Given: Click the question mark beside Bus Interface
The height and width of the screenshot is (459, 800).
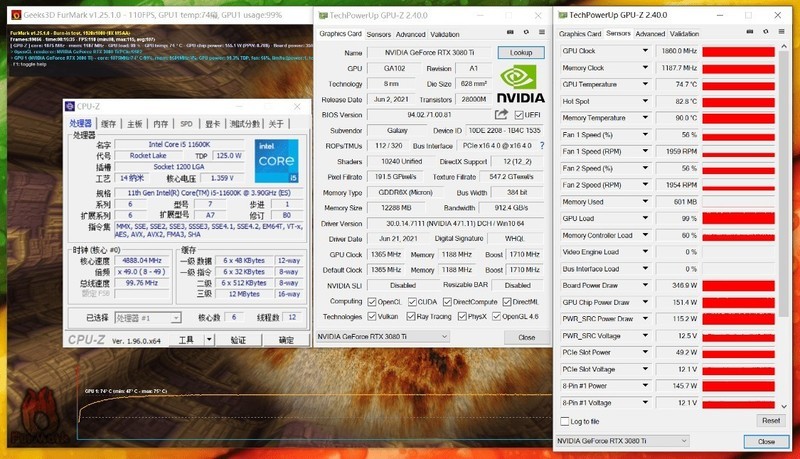Looking at the screenshot, I should (x=542, y=145).
